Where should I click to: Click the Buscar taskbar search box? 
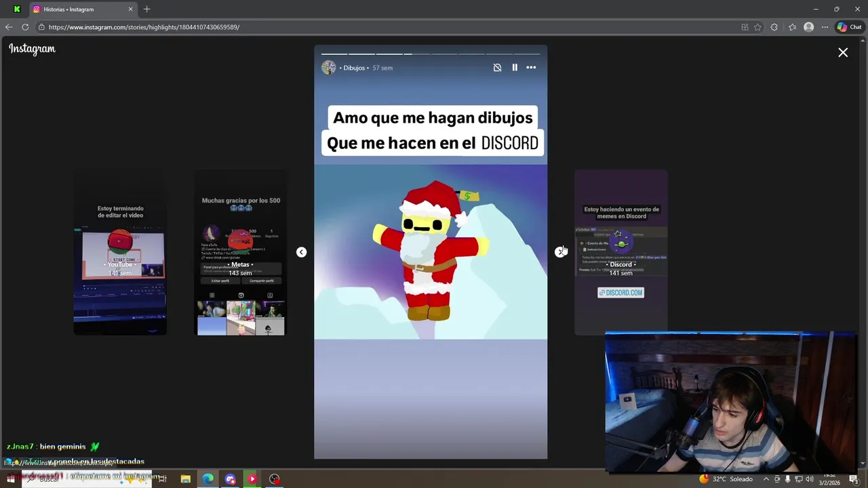click(x=87, y=479)
